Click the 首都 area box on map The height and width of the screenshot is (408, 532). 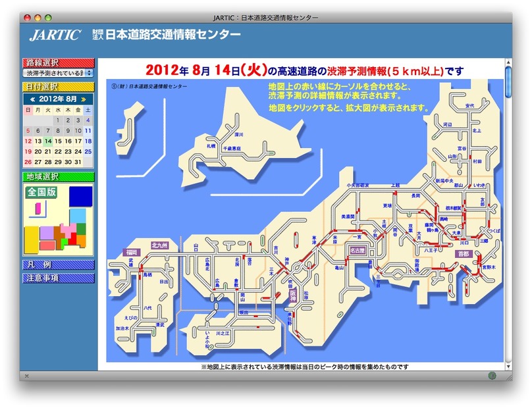coord(464,254)
